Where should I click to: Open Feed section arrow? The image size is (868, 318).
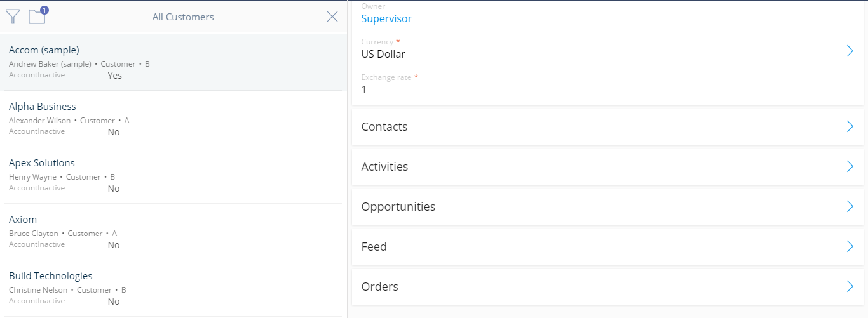point(850,246)
